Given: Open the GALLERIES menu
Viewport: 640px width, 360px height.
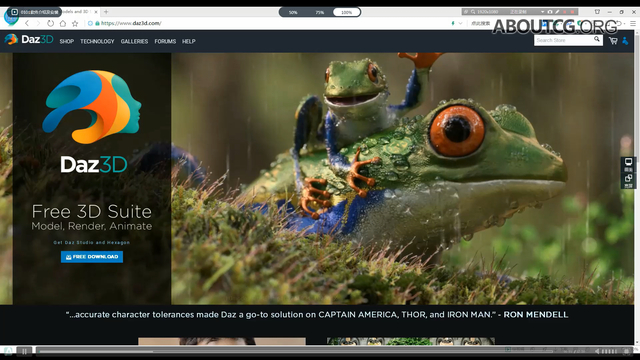Looking at the screenshot, I should point(134,41).
